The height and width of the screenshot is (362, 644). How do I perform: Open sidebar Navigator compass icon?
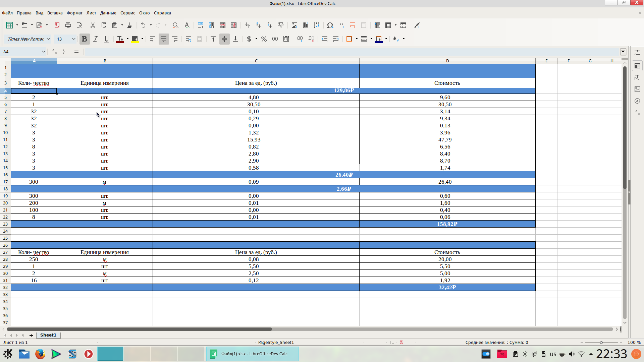[x=637, y=101]
